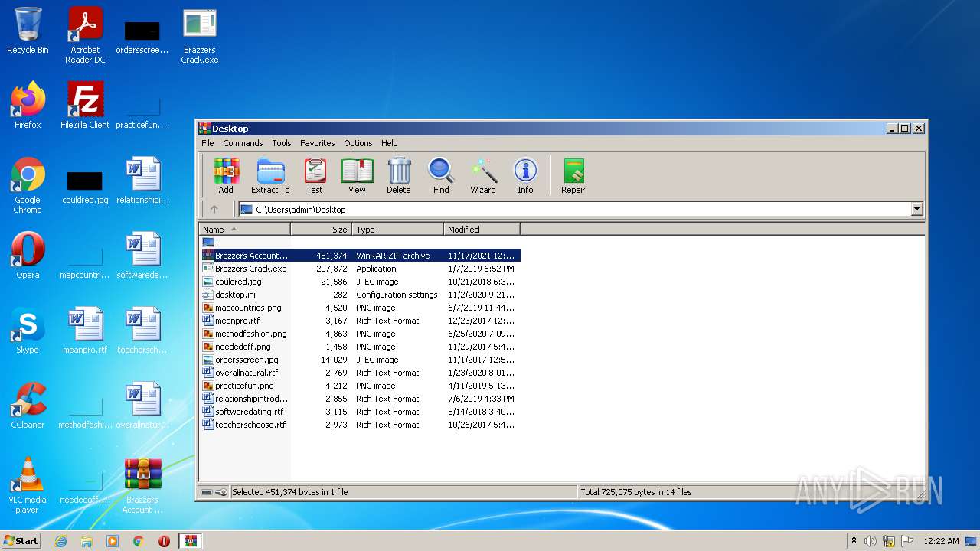Select meanpro.rtf desktop document icon
Viewport: 980px width, 551px height.
point(85,331)
